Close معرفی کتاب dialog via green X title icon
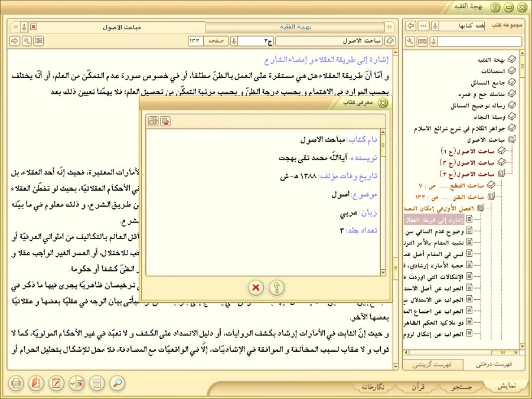The width and height of the screenshot is (532, 399). pos(383,103)
